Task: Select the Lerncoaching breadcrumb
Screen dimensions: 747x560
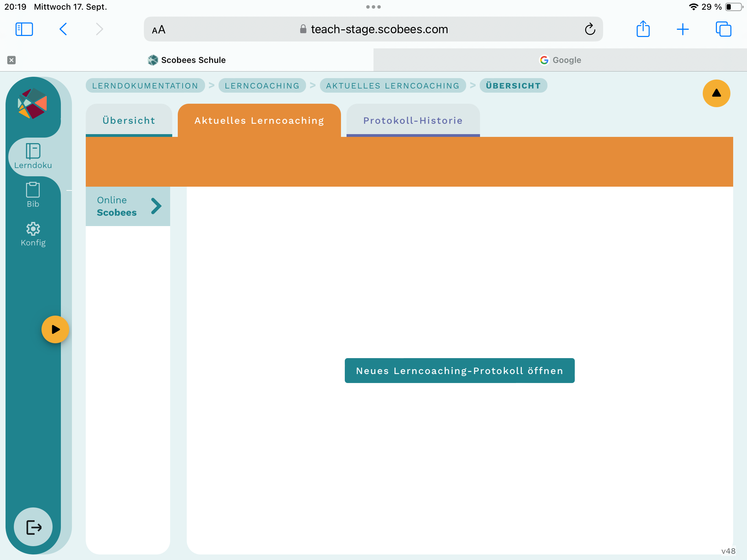Action: 262,86
